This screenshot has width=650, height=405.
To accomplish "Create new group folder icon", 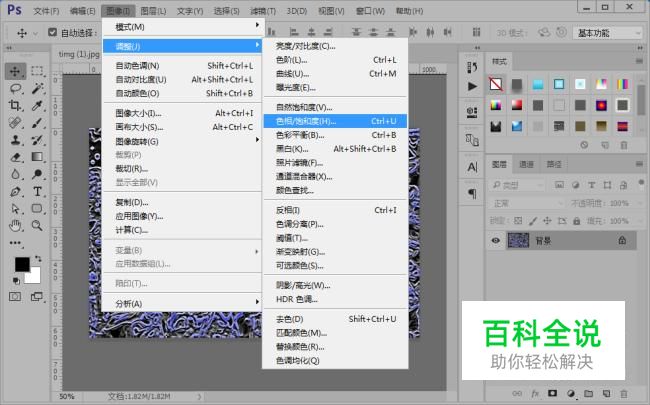I will pos(589,393).
